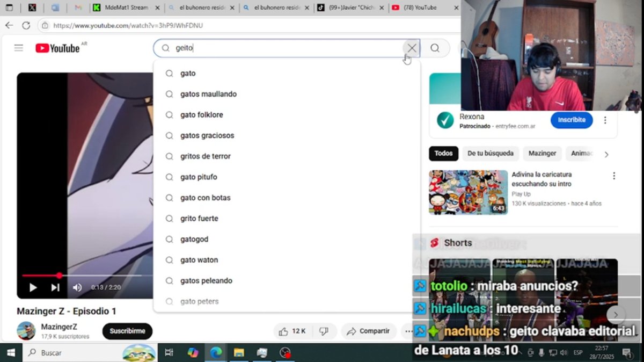644x362 pixels.
Task: Open File Explorer from the taskbar
Action: click(239, 352)
